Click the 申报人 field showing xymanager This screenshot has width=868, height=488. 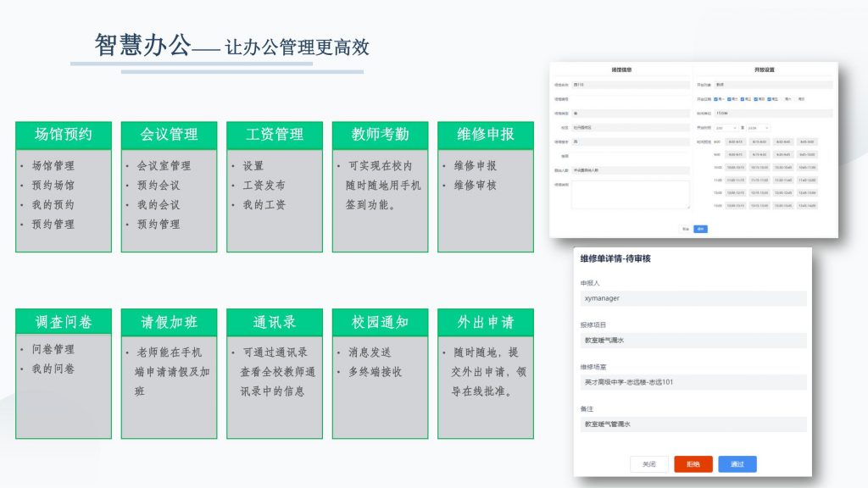693,299
